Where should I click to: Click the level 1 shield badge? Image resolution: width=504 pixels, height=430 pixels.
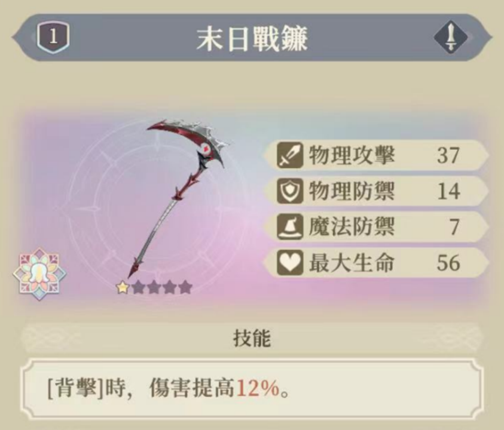click(53, 37)
